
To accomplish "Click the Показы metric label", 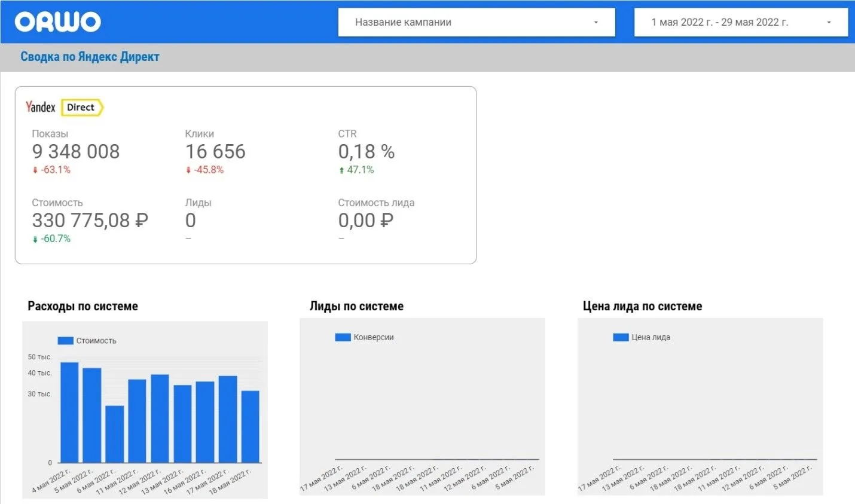I will [x=50, y=134].
